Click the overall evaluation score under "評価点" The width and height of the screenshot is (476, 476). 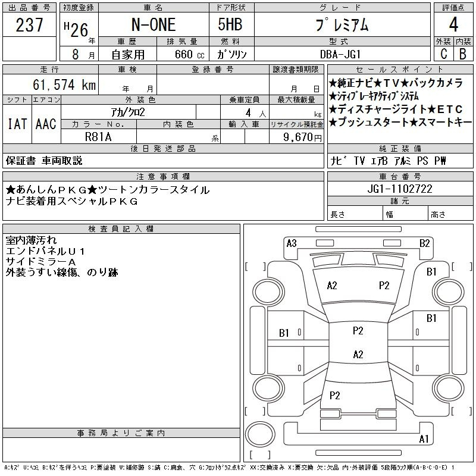tap(453, 24)
